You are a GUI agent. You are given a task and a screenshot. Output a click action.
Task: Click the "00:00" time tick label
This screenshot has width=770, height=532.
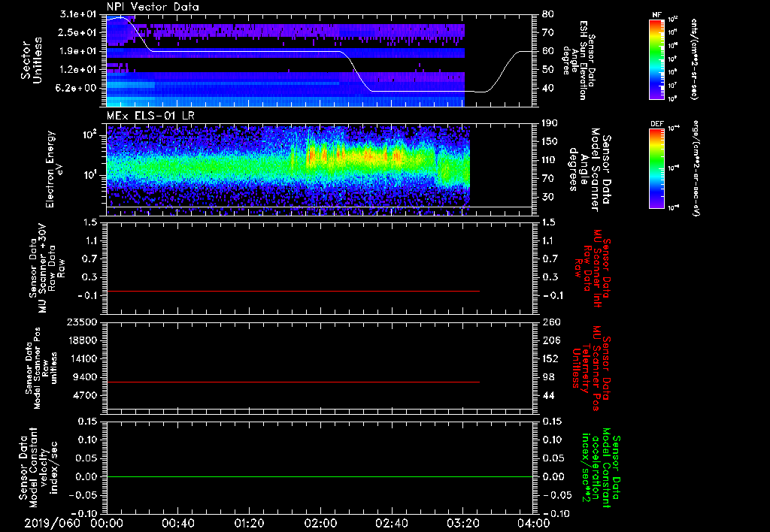click(107, 523)
